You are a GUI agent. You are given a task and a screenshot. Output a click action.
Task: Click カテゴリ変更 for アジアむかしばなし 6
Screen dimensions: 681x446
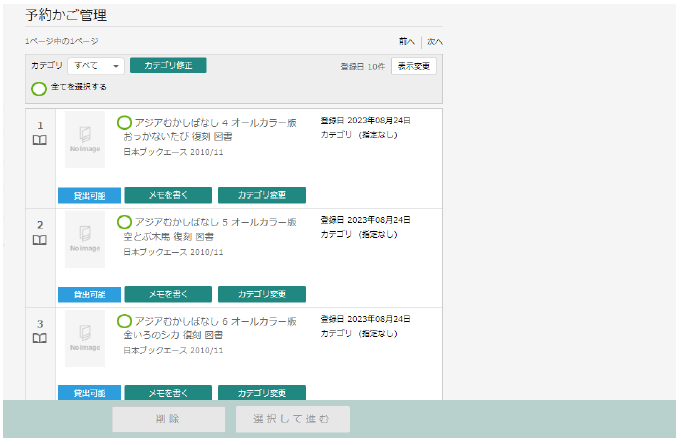point(262,393)
